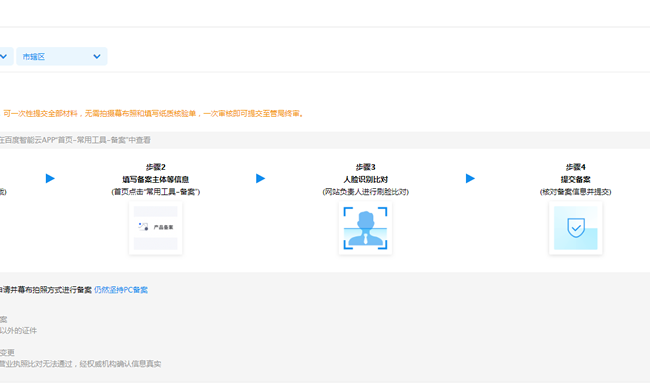The image size is (650, 384).
Task: Open the 市辖区 dropdown
Action: [x=62, y=56]
